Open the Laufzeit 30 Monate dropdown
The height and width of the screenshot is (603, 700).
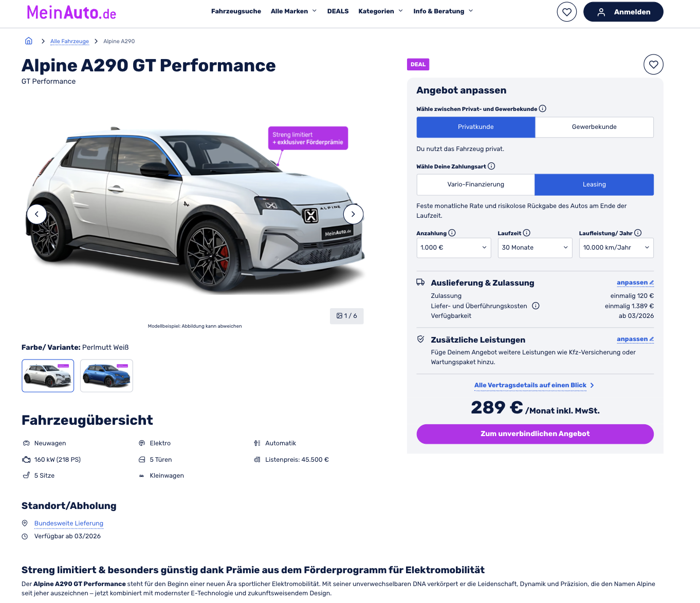[535, 248]
